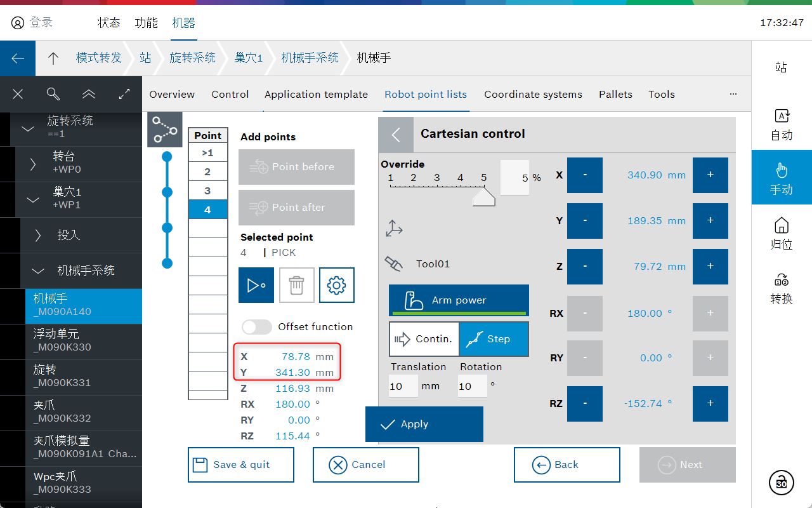This screenshot has height=508, width=812.
Task: Enable Contin. jog mode
Action: coord(424,339)
